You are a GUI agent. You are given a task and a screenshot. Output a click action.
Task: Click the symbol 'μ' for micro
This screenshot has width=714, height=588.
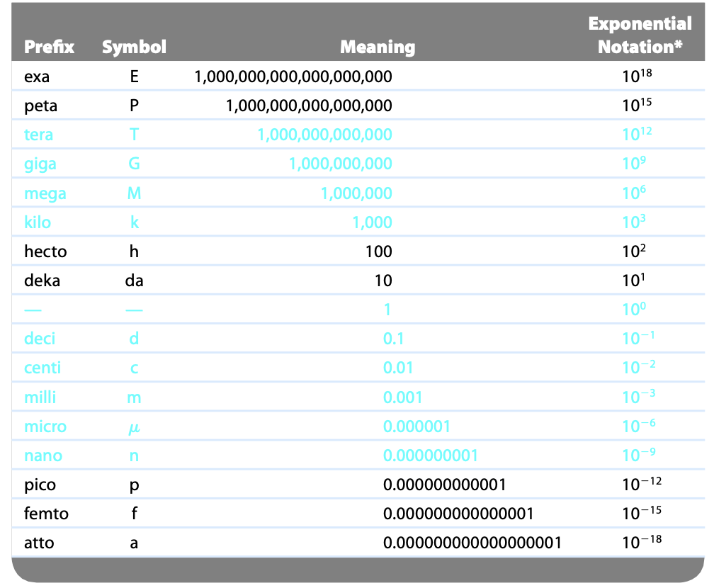pos(134,428)
